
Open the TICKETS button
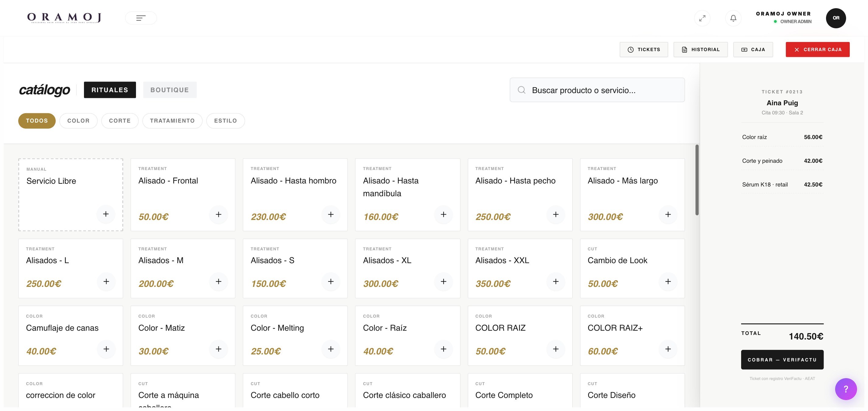643,50
